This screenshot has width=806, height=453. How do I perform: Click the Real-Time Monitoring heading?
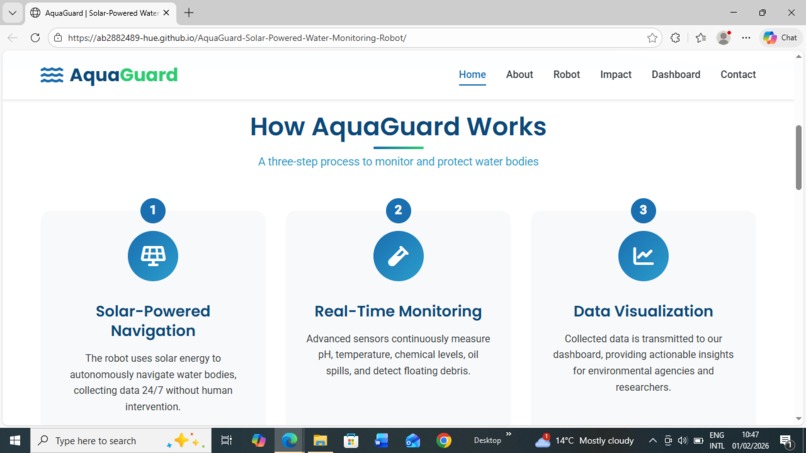pos(398,311)
